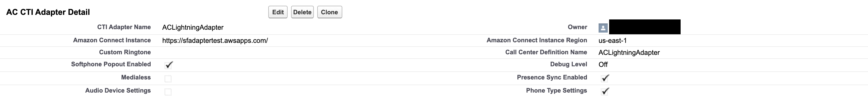Select the Call Center Definition Name value
Screen dimensions: 868x104
tap(629, 53)
